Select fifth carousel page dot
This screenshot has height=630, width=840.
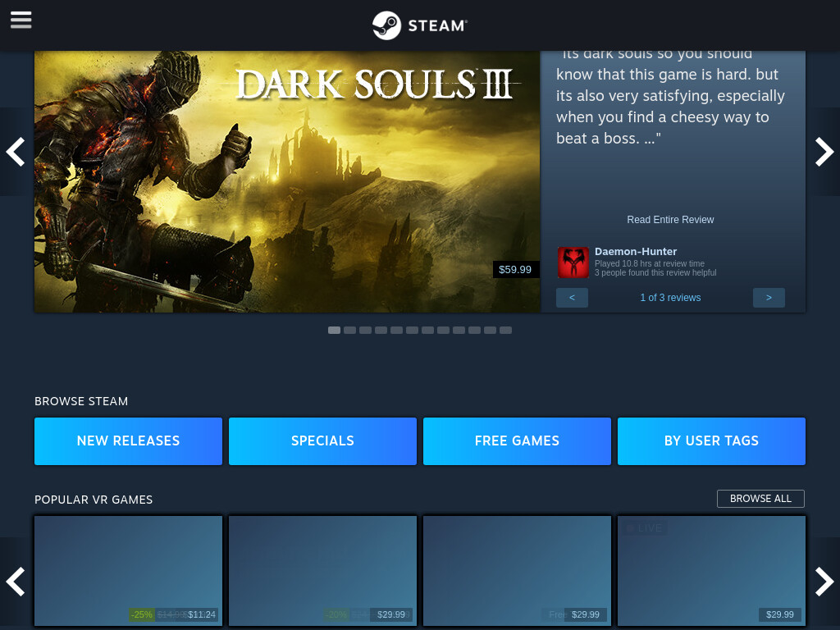[396, 330]
